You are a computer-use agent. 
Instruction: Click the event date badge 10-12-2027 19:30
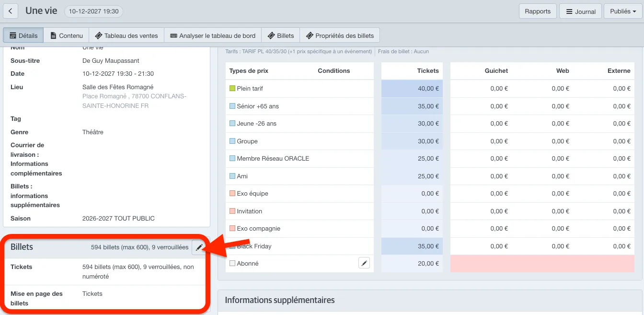(93, 11)
